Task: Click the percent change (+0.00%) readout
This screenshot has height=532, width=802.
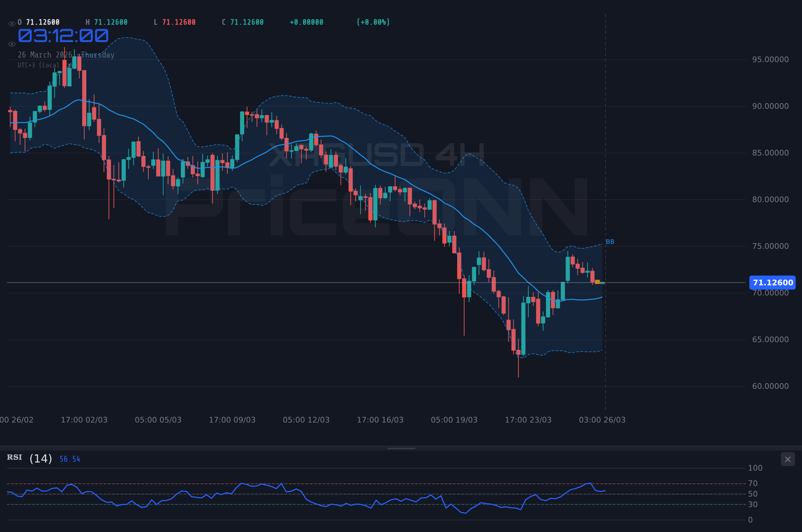Action: [x=373, y=22]
